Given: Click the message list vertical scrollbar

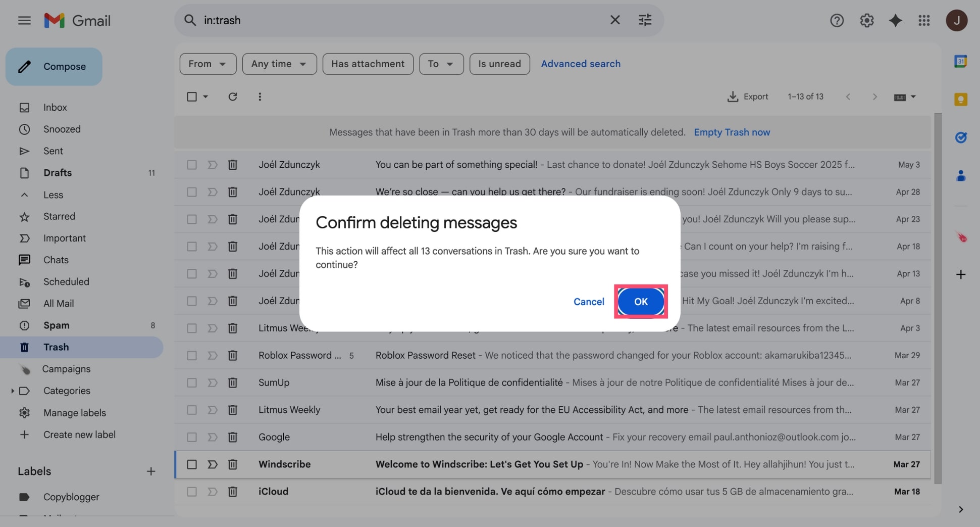Looking at the screenshot, I should (938, 298).
